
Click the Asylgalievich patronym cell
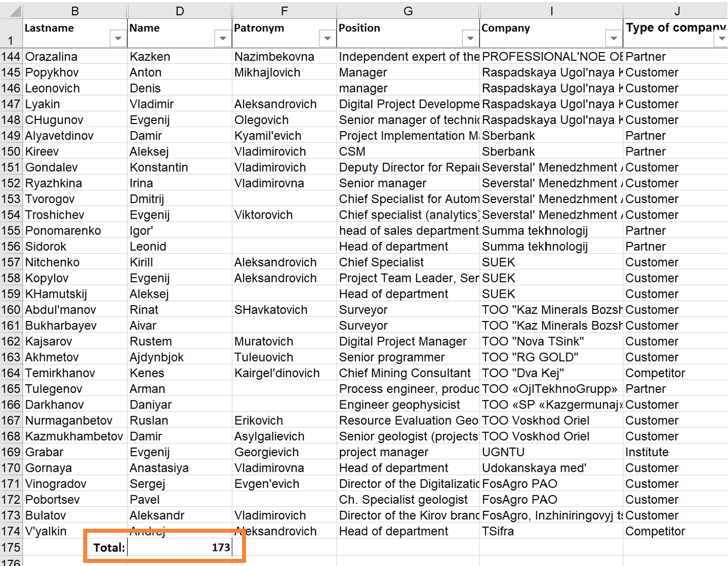point(285,436)
